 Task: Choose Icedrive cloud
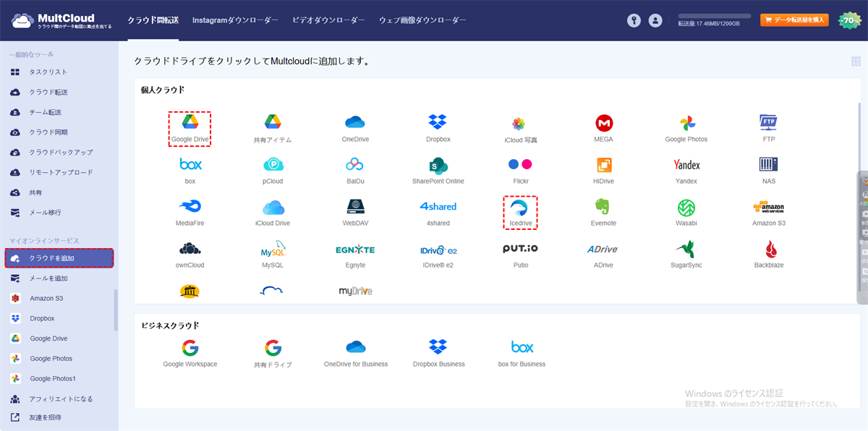[521, 213]
